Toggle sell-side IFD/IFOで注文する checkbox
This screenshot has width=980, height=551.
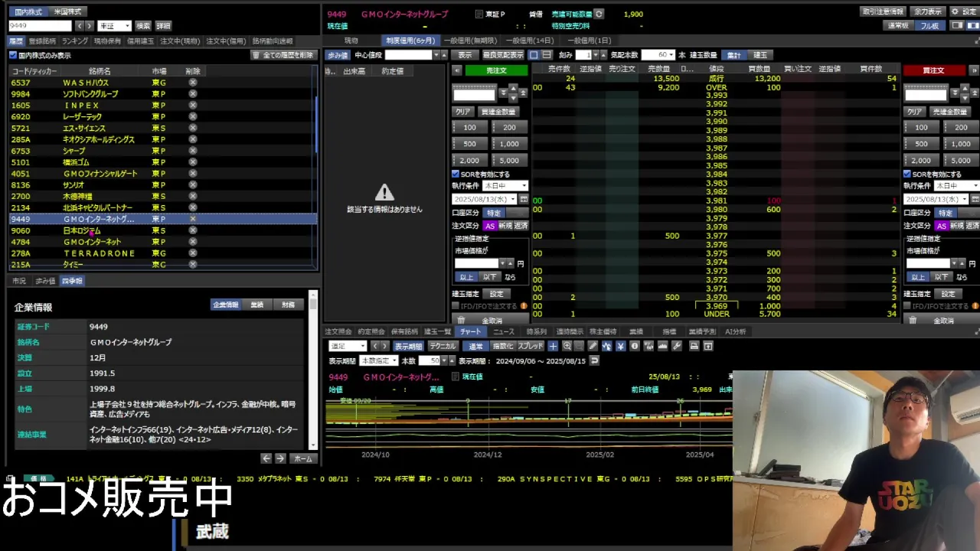pyautogui.click(x=456, y=306)
